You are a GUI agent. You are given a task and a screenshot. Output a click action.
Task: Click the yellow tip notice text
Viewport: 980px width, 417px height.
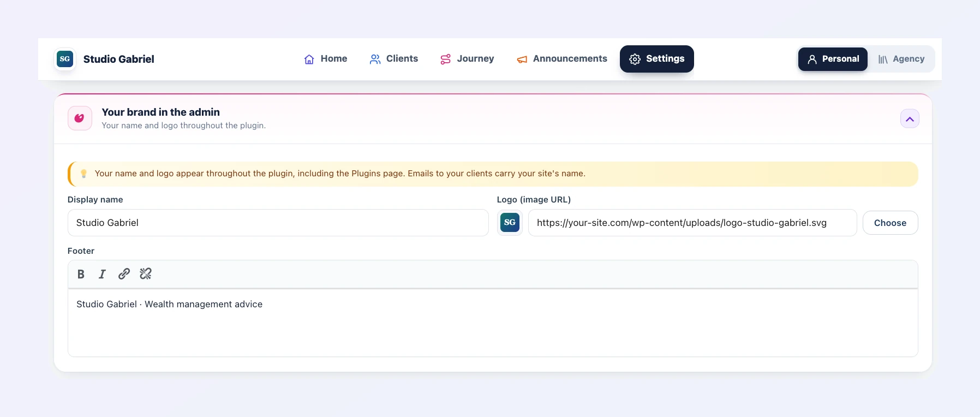point(340,174)
